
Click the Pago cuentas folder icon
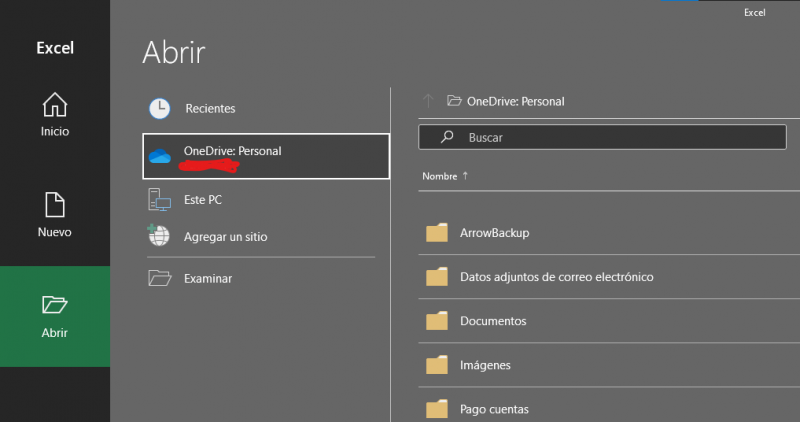(437, 409)
